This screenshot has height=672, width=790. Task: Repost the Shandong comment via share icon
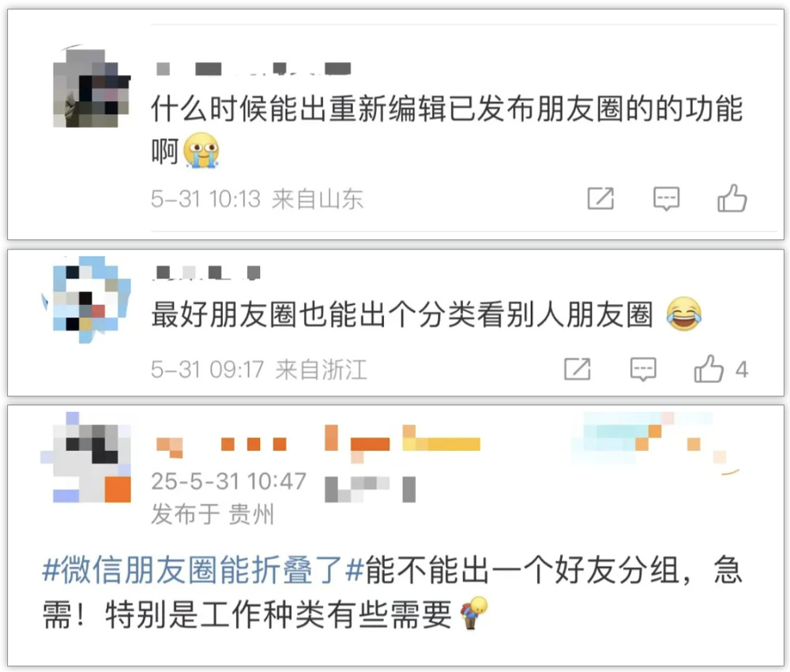(x=600, y=198)
